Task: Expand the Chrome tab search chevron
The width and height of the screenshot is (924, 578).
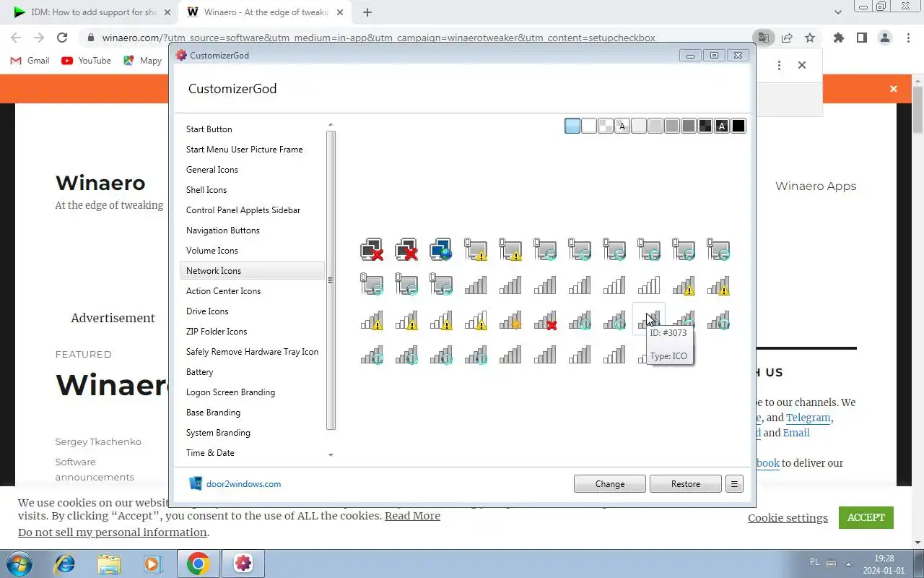Action: [x=837, y=12]
